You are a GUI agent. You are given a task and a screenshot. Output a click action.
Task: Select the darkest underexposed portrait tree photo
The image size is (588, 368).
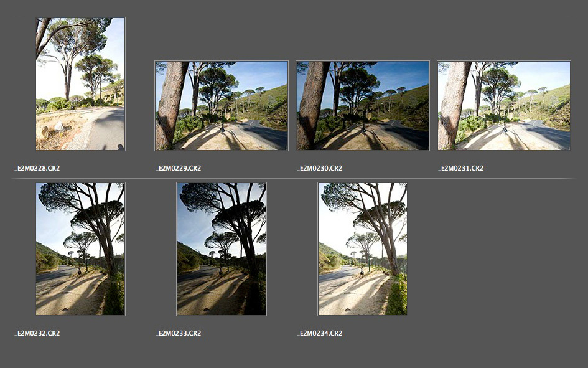point(222,249)
